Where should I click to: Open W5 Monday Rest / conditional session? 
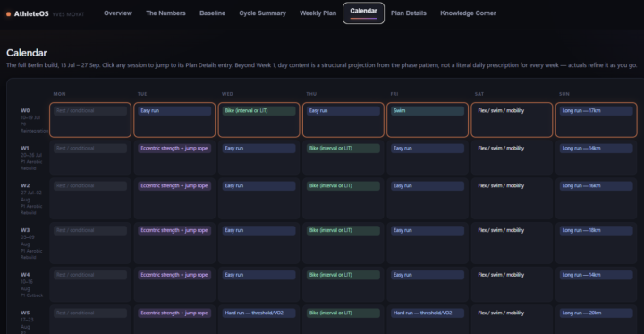click(90, 313)
